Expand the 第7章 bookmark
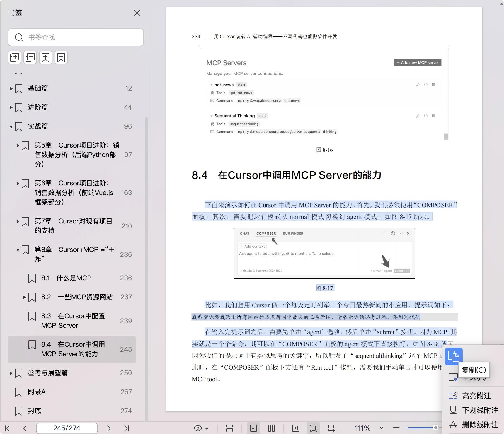Screen dimensions: 504x434 click(x=18, y=221)
